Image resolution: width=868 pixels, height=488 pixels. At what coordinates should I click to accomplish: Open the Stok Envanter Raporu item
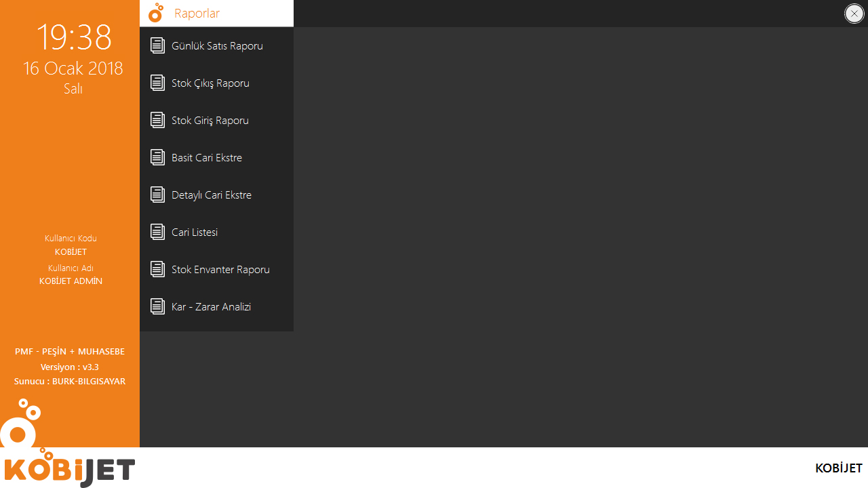(216, 270)
